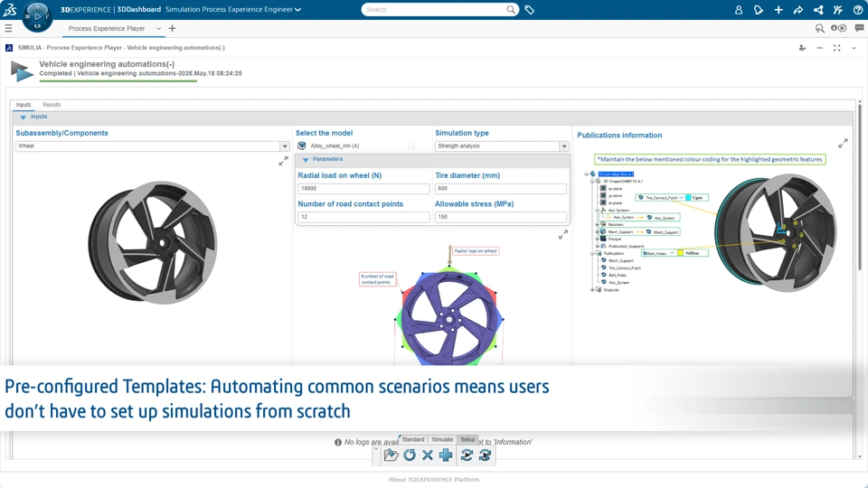This screenshot has width=868, height=488.
Task: Collapse the Inputs section triangle
Action: (x=23, y=117)
